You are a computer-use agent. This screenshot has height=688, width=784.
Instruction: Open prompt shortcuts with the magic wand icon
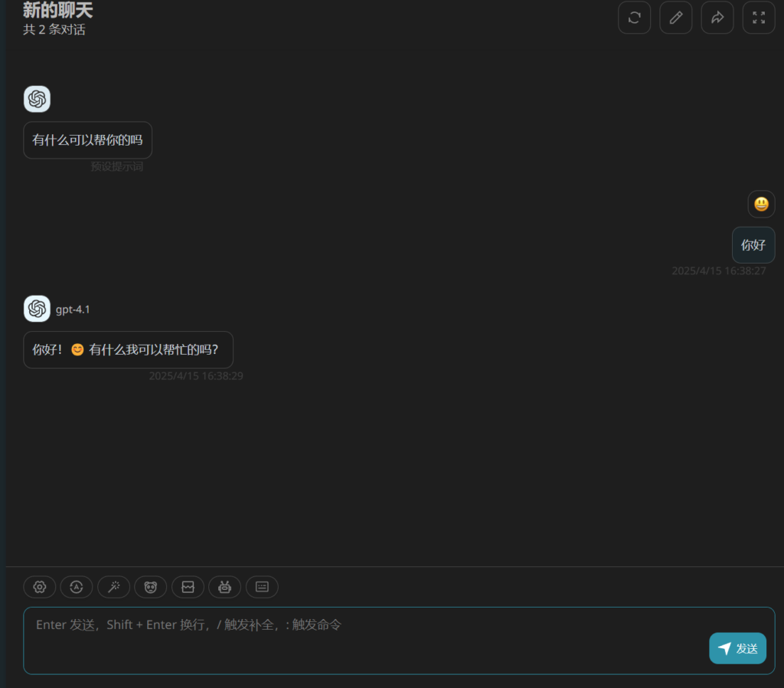(x=113, y=587)
